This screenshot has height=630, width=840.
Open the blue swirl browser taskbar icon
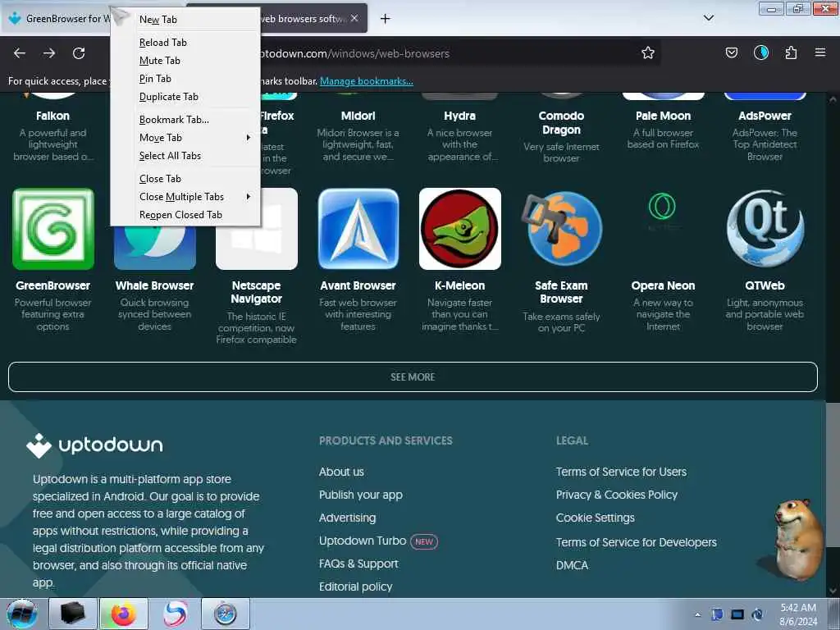point(175,614)
